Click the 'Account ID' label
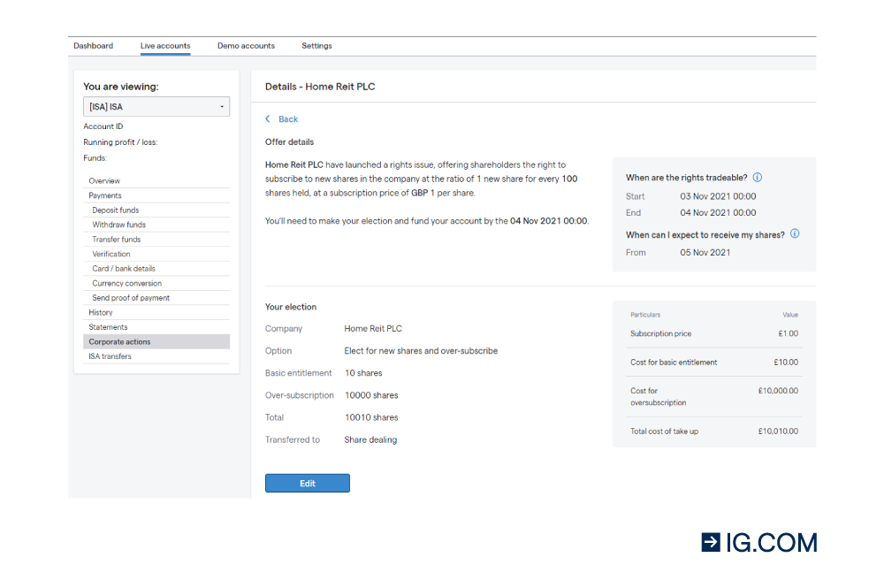The height and width of the screenshot is (588, 884). [x=103, y=126]
